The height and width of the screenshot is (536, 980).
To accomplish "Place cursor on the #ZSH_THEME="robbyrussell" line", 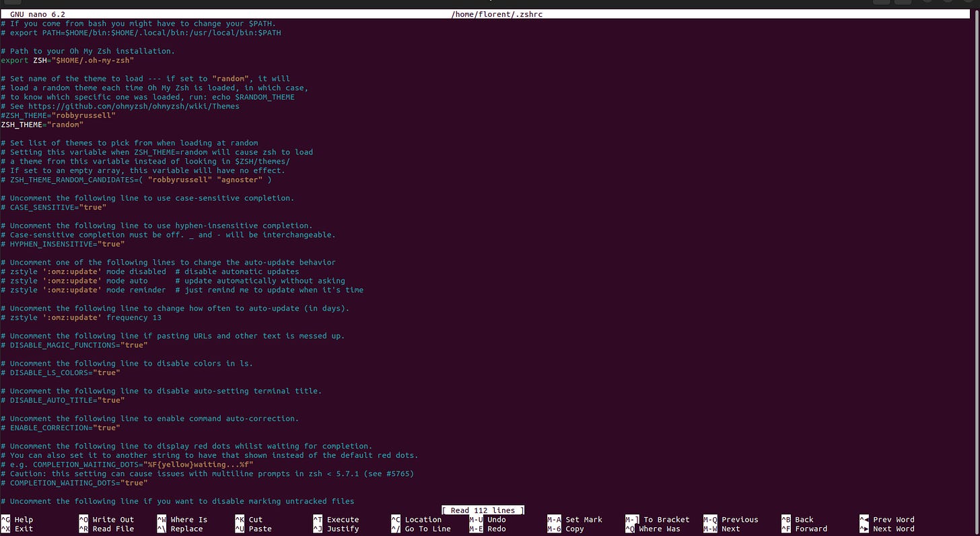I will pos(59,115).
